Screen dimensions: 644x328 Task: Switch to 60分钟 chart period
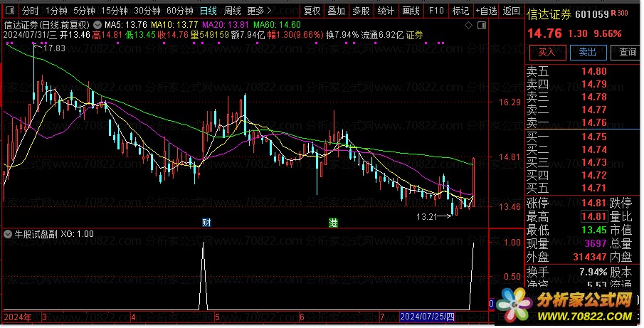coord(180,11)
